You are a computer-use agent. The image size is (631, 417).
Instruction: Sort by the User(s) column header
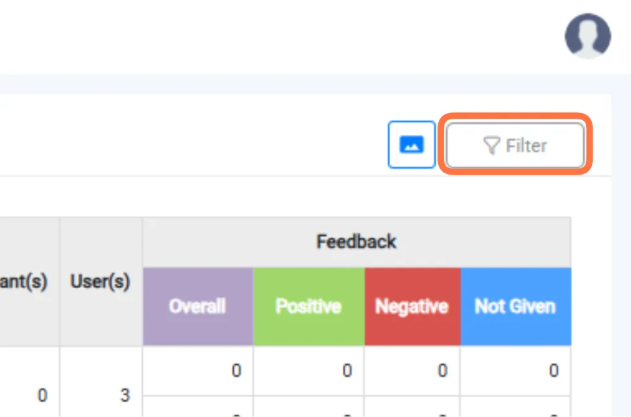pyautogui.click(x=101, y=281)
